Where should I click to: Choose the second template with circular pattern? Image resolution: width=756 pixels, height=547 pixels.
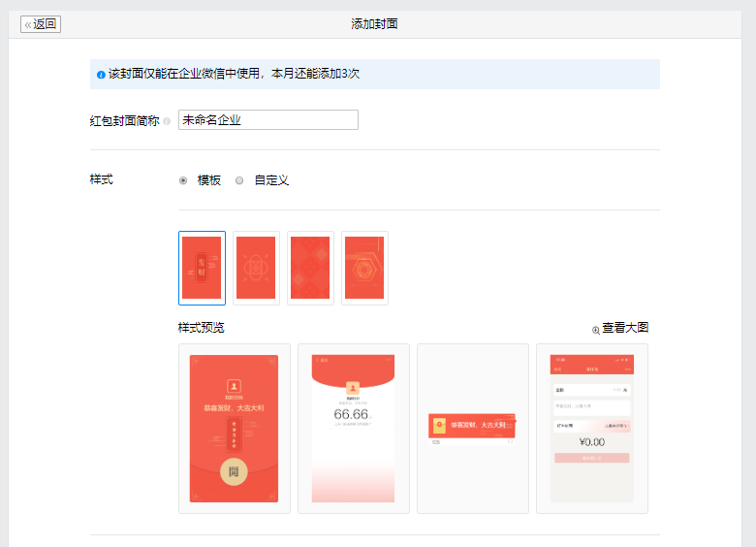256,268
